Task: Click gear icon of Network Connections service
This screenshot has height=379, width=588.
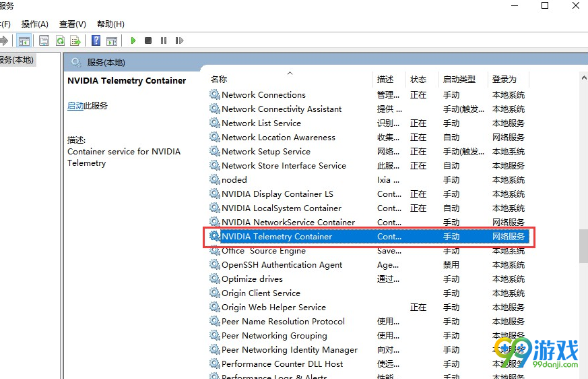Action: (214, 94)
